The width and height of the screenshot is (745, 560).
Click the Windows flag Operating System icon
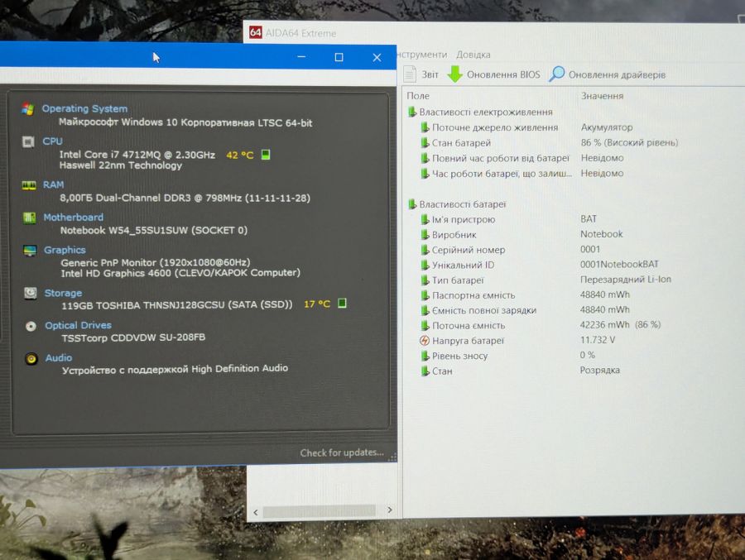[x=28, y=109]
